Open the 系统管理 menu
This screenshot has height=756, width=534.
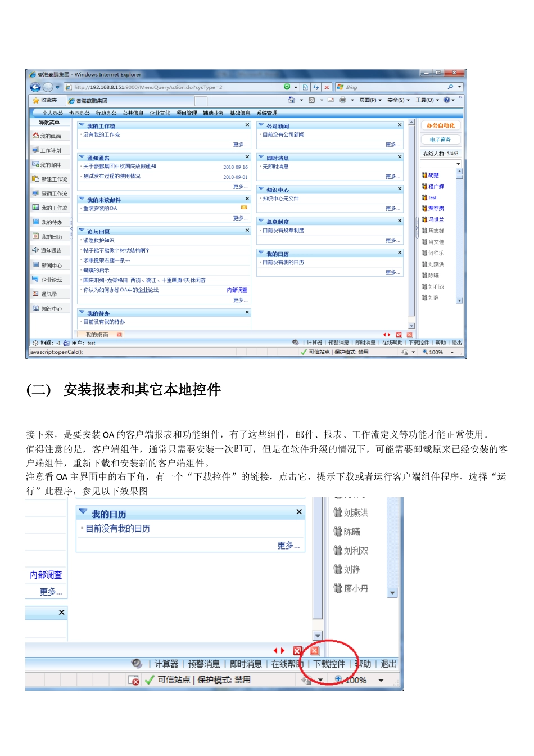click(267, 113)
